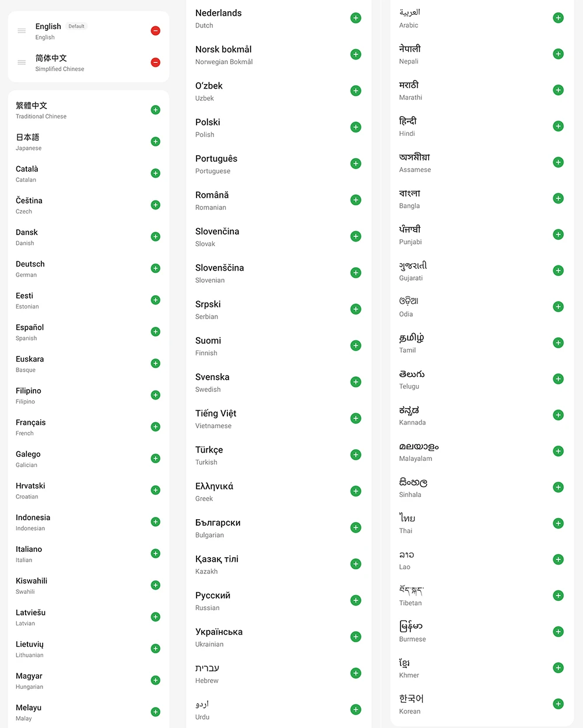Add Tamil with the plus icon
The width and height of the screenshot is (583, 728).
(x=558, y=343)
